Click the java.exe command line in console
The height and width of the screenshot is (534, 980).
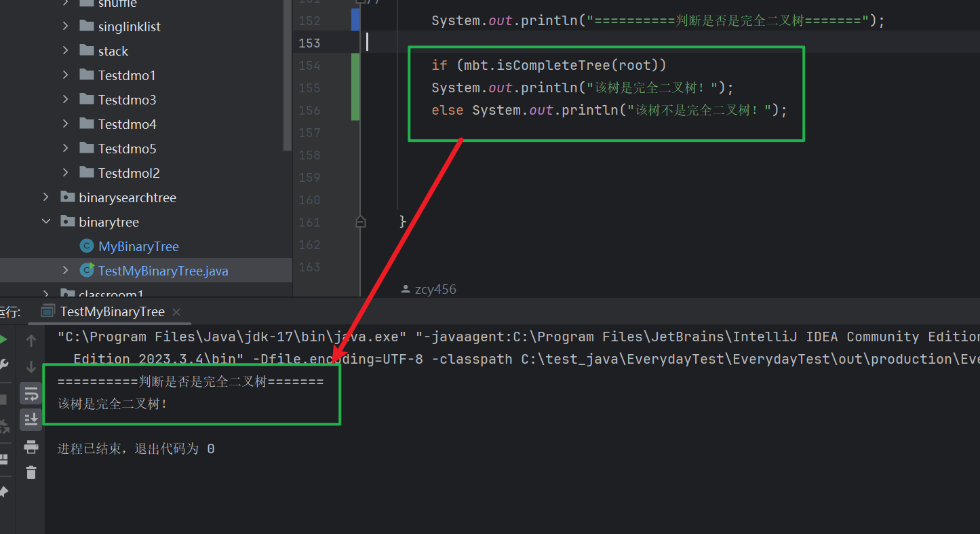pyautogui.click(x=518, y=337)
